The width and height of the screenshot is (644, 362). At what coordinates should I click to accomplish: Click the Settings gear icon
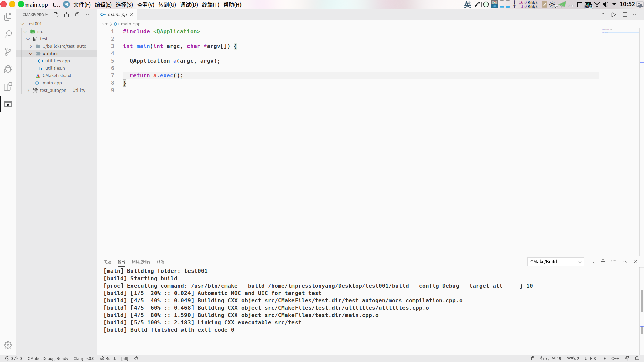(x=8, y=345)
